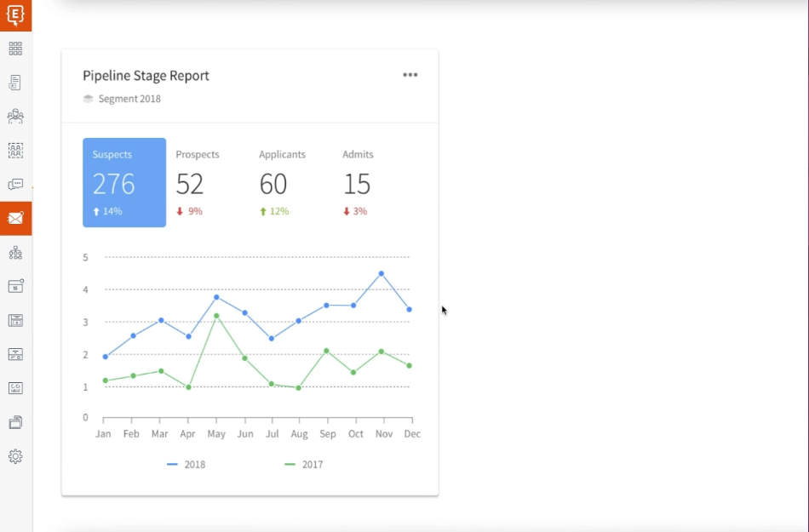Toggle the 2017 legend series
The width and height of the screenshot is (809, 532).
[304, 465]
